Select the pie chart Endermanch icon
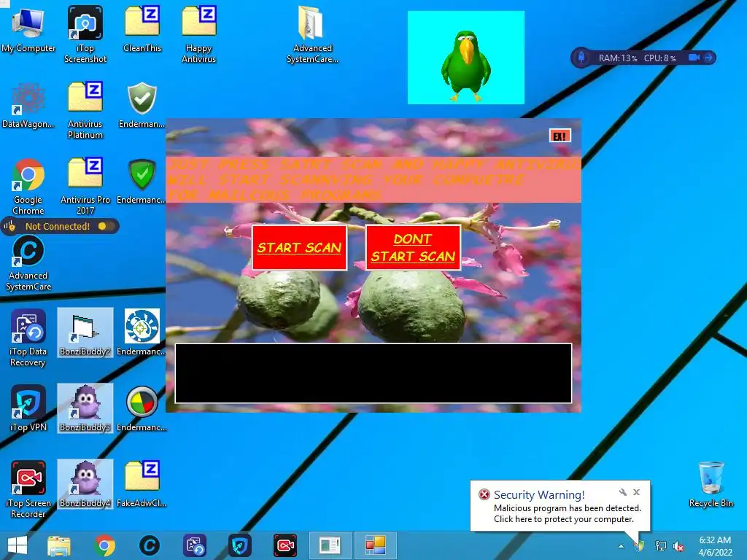 142,408
